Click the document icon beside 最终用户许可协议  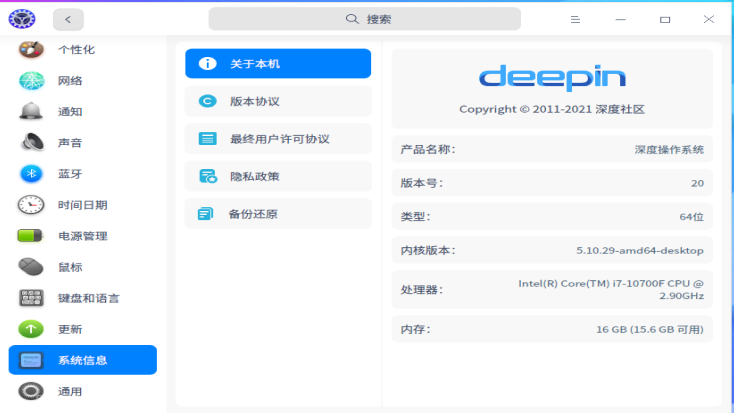[x=207, y=139]
